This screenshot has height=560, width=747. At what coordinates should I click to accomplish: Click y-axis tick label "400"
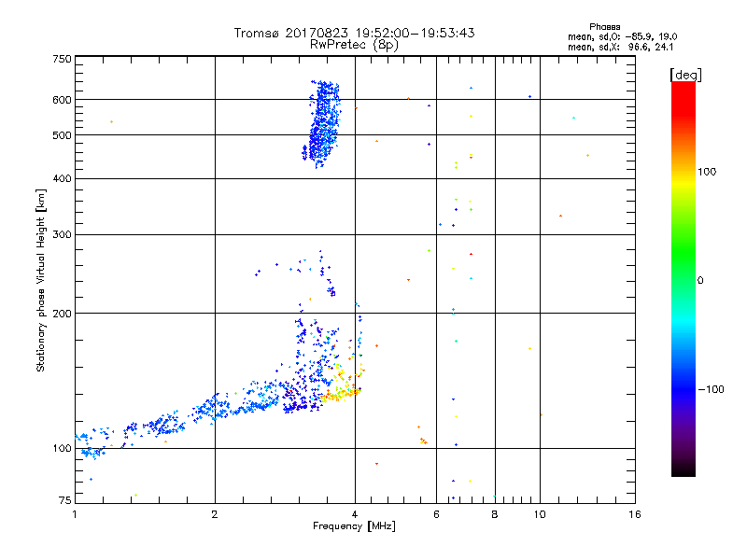62,178
